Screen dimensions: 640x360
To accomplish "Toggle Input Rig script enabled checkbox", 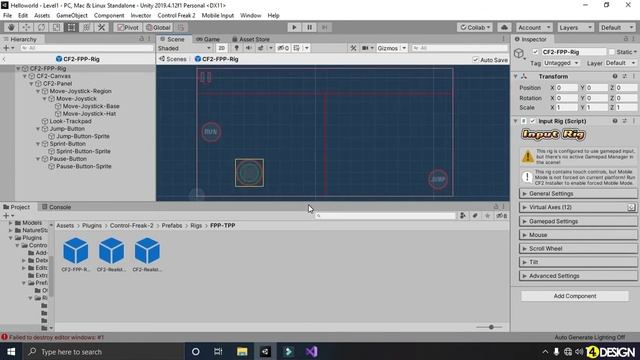I will click(532, 121).
